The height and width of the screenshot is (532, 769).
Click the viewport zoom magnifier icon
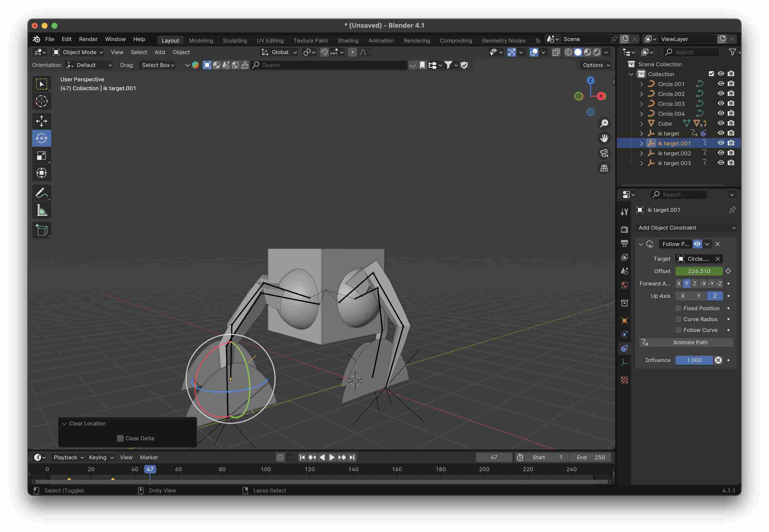[604, 123]
